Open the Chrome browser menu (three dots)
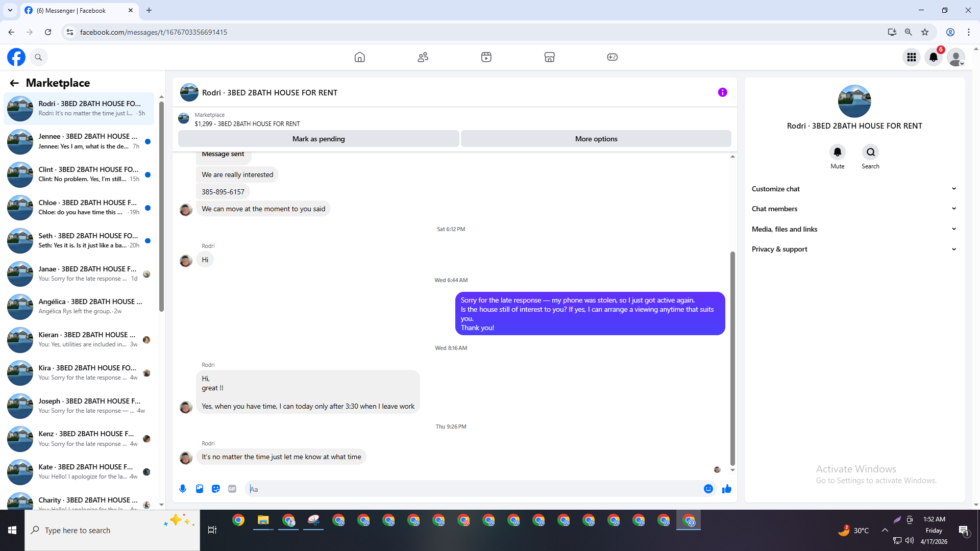Image resolution: width=980 pixels, height=551 pixels. pos(969,32)
